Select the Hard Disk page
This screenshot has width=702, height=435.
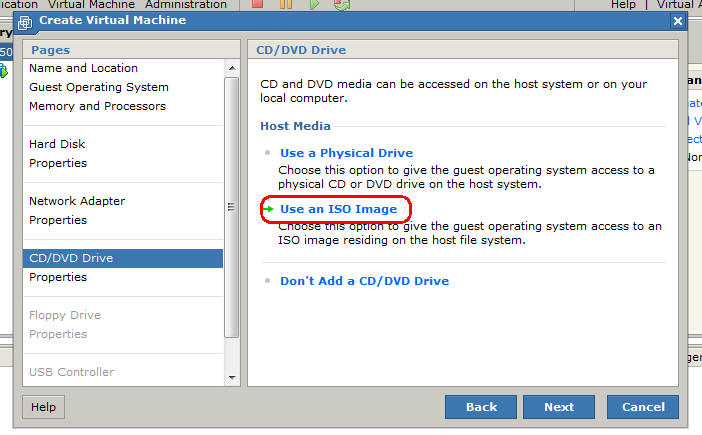(57, 144)
